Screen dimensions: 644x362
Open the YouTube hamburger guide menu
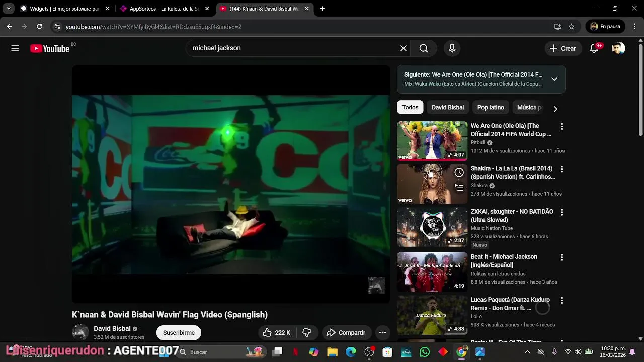[x=15, y=48]
